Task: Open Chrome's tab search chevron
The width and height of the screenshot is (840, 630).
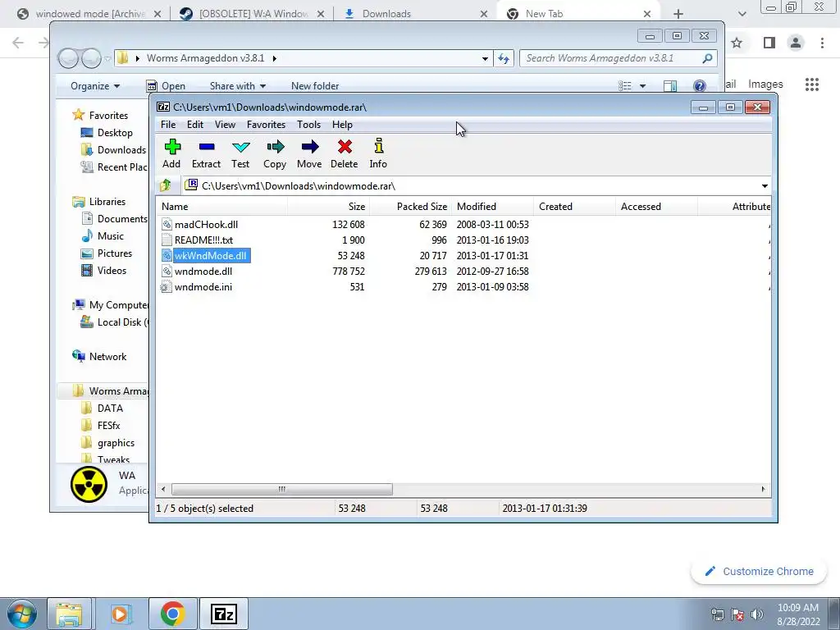Action: point(742,14)
